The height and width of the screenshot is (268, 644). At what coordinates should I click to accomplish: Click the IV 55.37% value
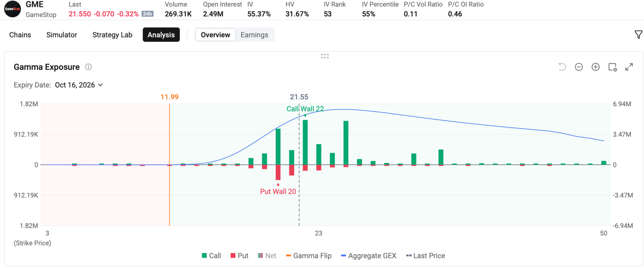[259, 14]
